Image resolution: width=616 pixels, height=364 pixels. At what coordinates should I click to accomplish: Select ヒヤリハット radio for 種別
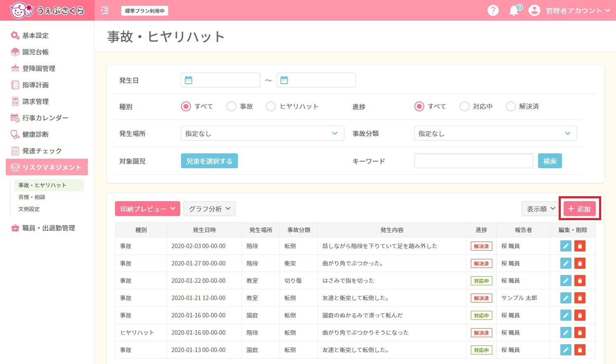coord(271,106)
